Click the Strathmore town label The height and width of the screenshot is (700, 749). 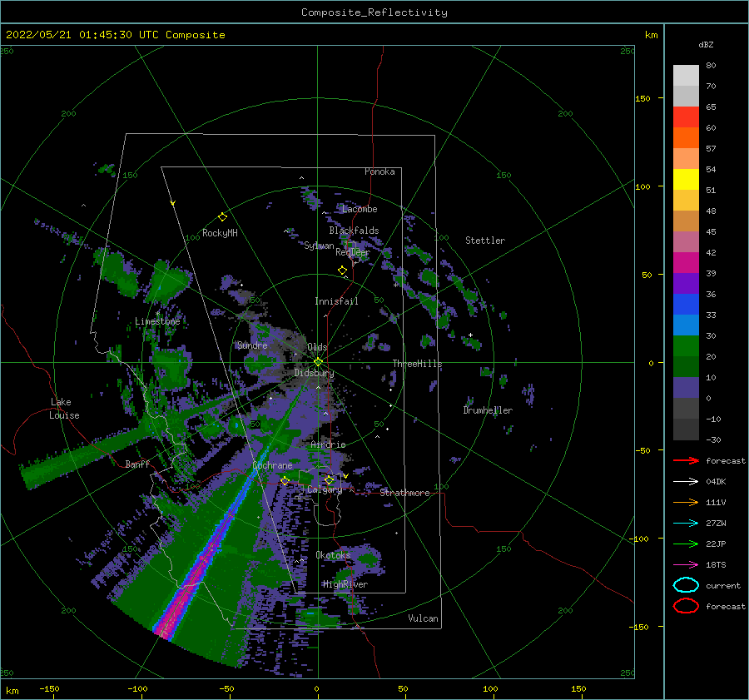(x=404, y=493)
